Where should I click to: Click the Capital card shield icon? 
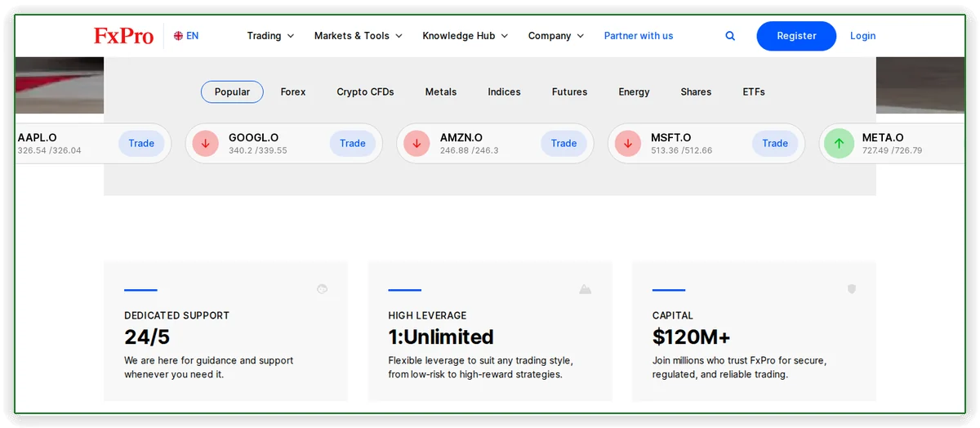coord(852,289)
